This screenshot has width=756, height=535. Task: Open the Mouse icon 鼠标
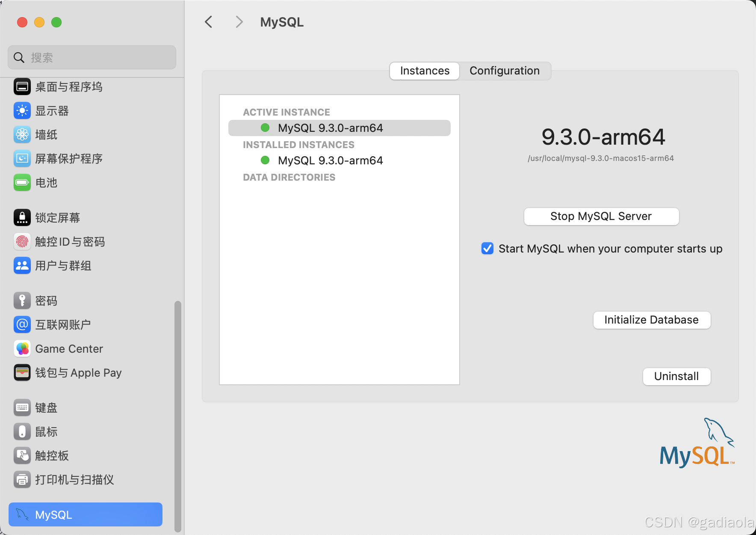(22, 432)
